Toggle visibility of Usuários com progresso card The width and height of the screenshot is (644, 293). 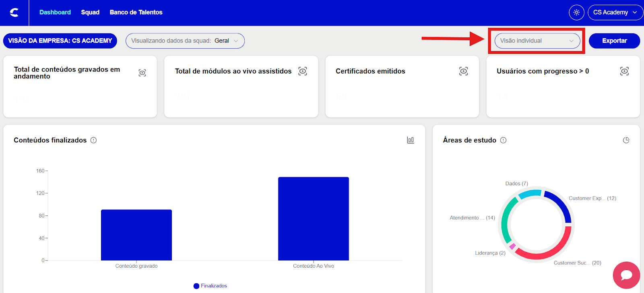point(624,71)
